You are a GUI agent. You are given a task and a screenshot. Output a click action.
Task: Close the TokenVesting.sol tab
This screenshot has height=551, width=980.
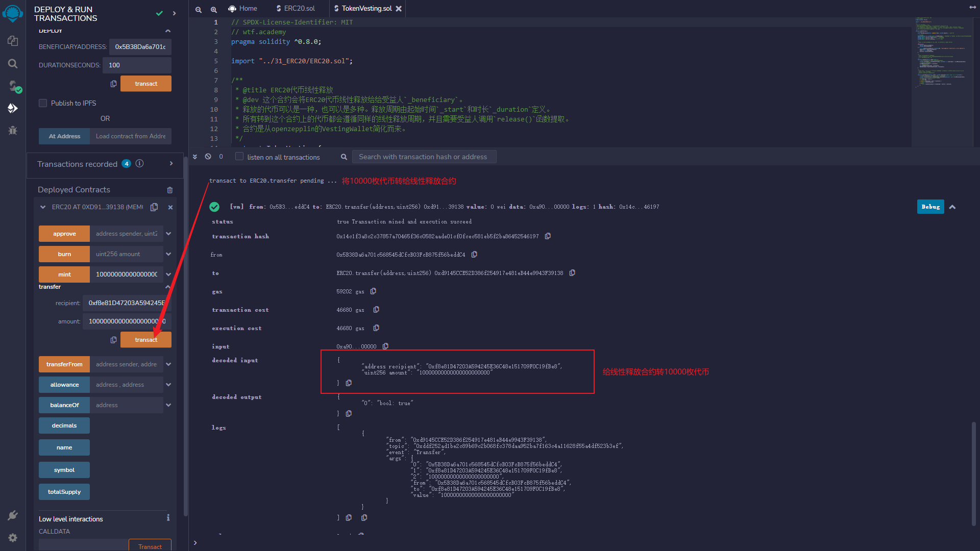coord(399,9)
